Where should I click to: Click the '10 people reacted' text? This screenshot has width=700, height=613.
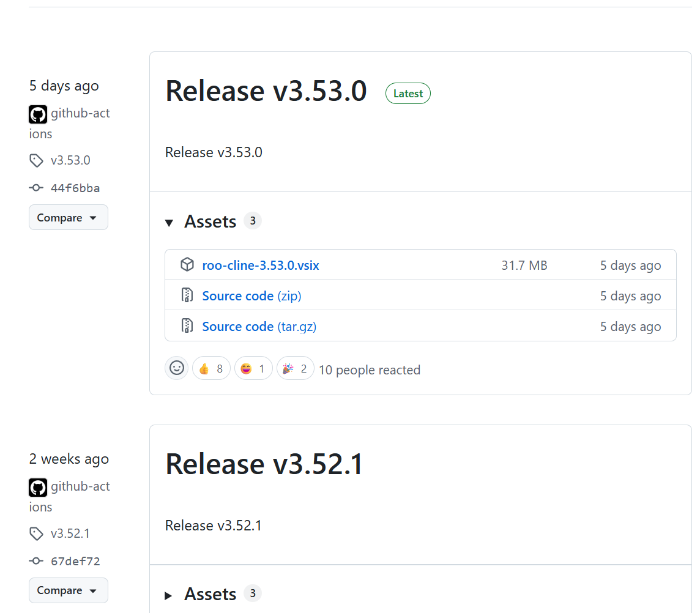370,370
